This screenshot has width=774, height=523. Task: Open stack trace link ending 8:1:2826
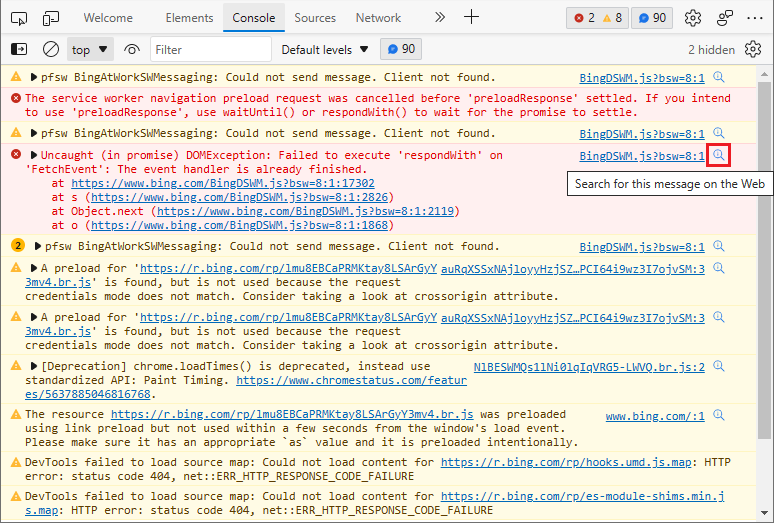pos(239,197)
